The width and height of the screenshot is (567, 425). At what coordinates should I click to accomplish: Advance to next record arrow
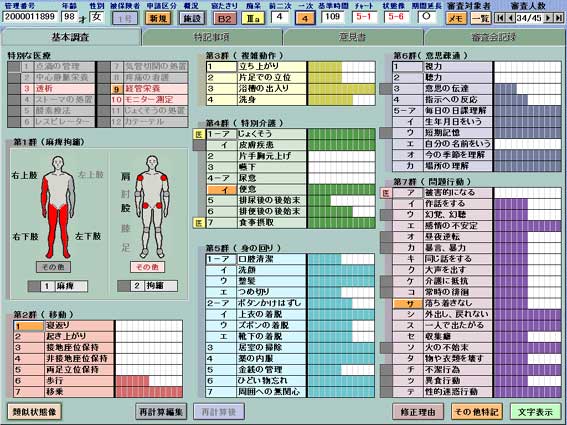pos(548,18)
